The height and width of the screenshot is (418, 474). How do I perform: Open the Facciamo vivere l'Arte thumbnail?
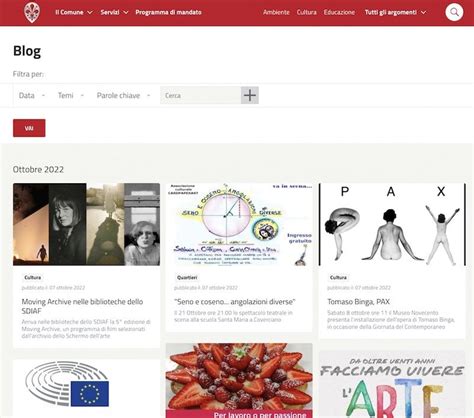click(392, 384)
